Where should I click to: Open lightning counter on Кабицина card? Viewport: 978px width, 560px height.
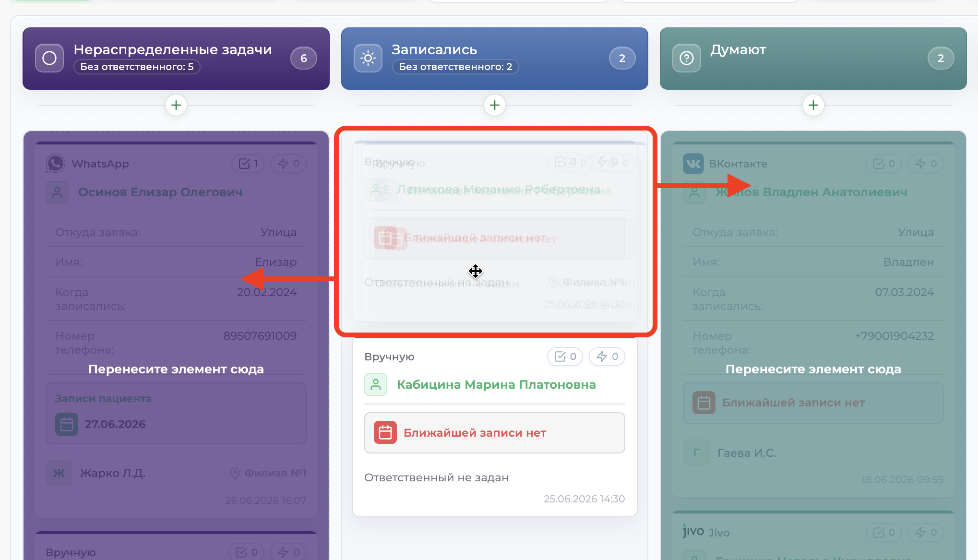tap(607, 357)
